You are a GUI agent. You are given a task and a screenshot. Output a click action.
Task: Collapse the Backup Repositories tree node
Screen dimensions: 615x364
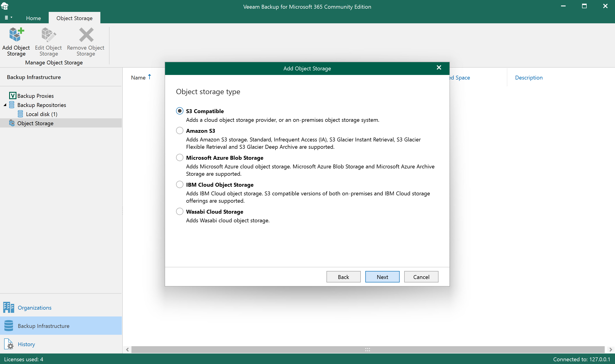pyautogui.click(x=4, y=105)
